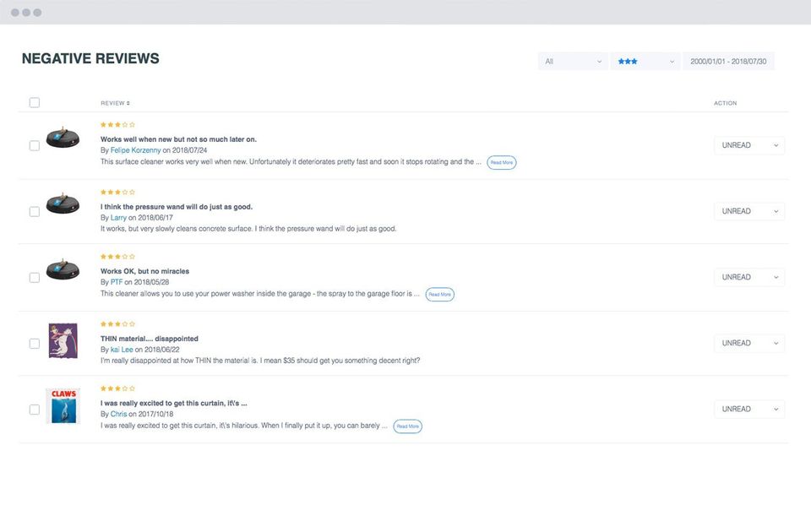The height and width of the screenshot is (532, 811).
Task: Click star rating above 'Works OK, but no miracles'
Action: pos(117,257)
